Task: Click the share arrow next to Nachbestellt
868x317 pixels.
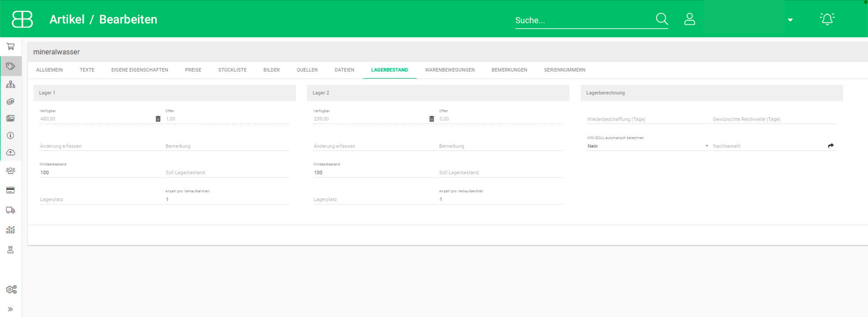Action: click(831, 146)
